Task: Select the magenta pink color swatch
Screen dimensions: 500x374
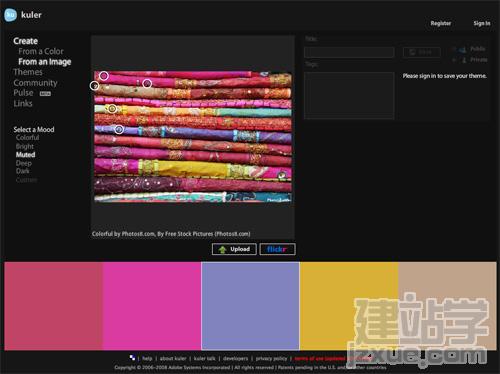Action: 152,306
